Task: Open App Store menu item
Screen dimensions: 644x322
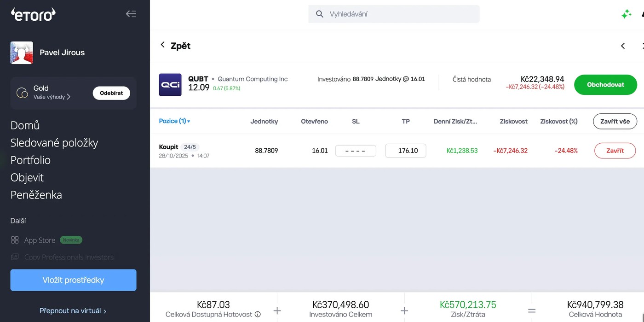Action: (40, 240)
